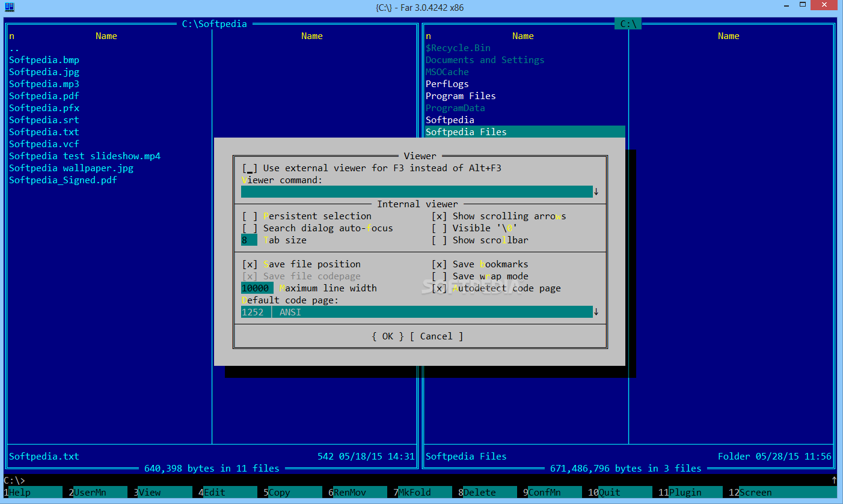
Task: Click the up arrow at command line end
Action: pos(834,480)
